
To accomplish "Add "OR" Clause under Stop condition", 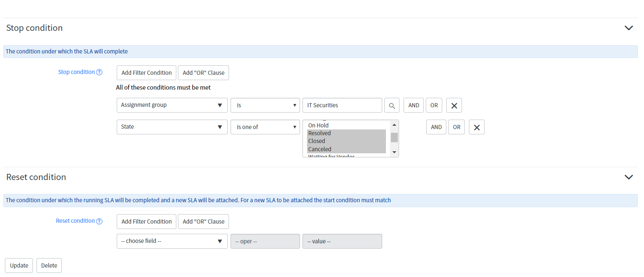I will pos(203,73).
